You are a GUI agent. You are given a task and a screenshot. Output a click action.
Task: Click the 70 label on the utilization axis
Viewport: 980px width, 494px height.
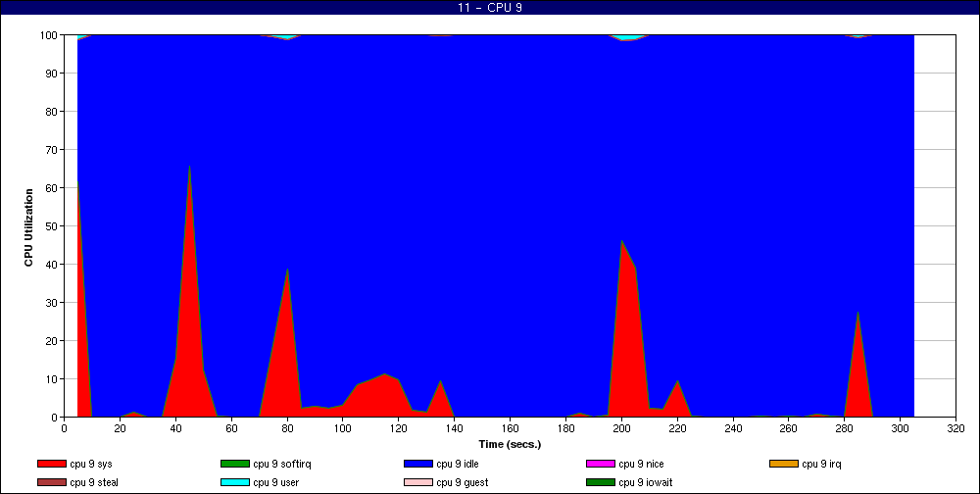(53, 150)
